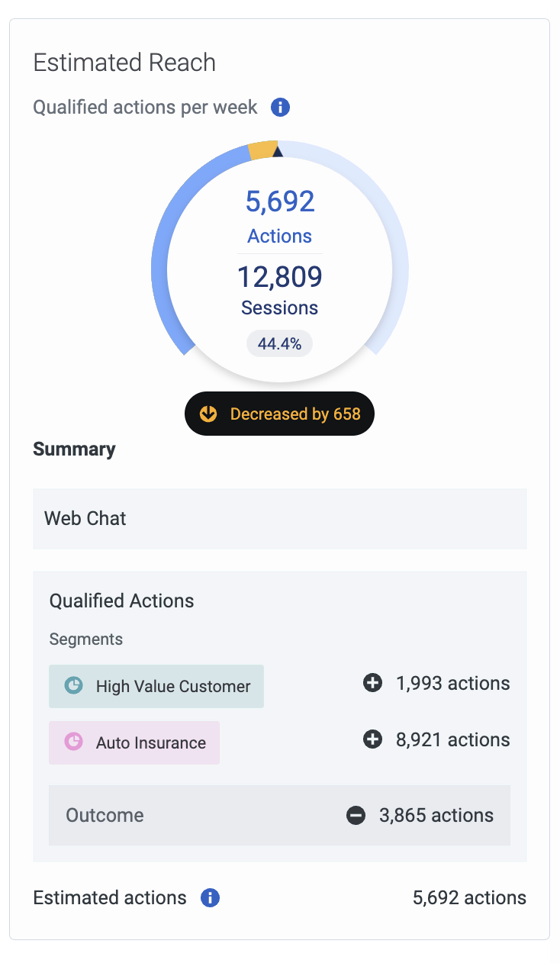This screenshot has height=963, width=560.
Task: Click the Decreased by 658 badge
Action: pos(279,414)
